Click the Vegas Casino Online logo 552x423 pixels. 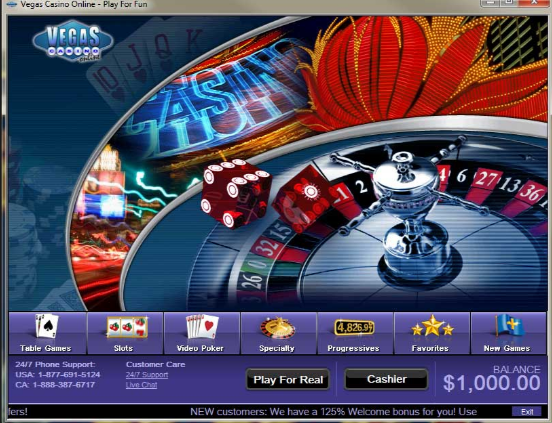73,42
